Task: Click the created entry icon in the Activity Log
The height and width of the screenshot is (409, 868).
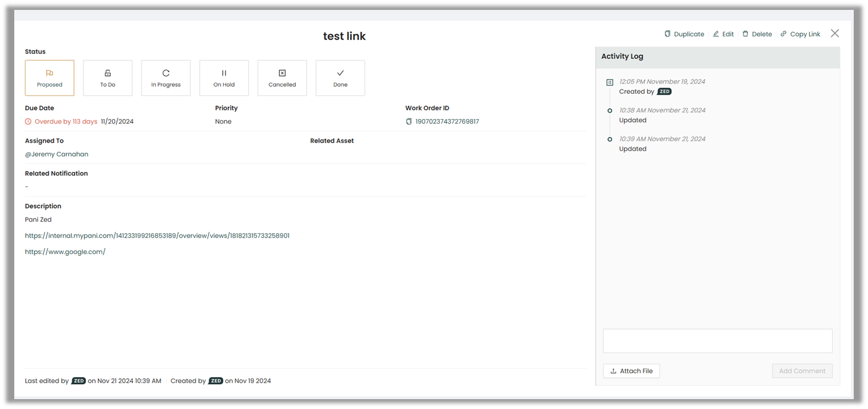Action: (610, 82)
